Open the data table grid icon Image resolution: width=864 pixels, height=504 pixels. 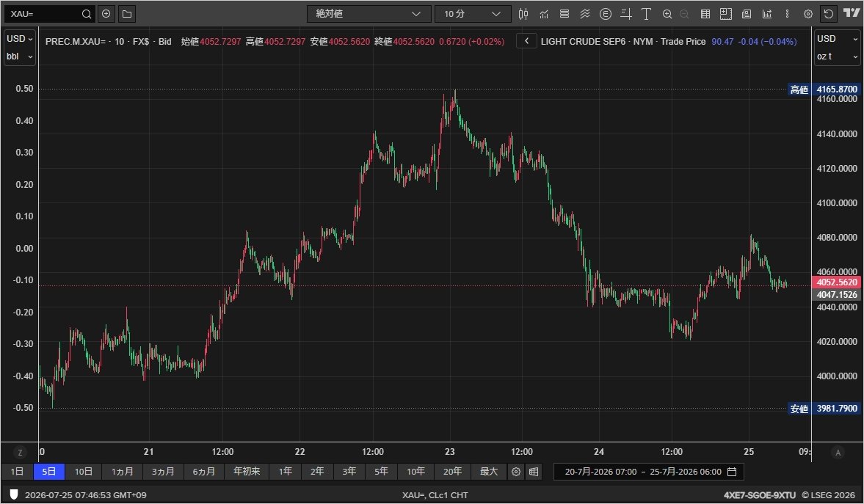tap(705, 14)
